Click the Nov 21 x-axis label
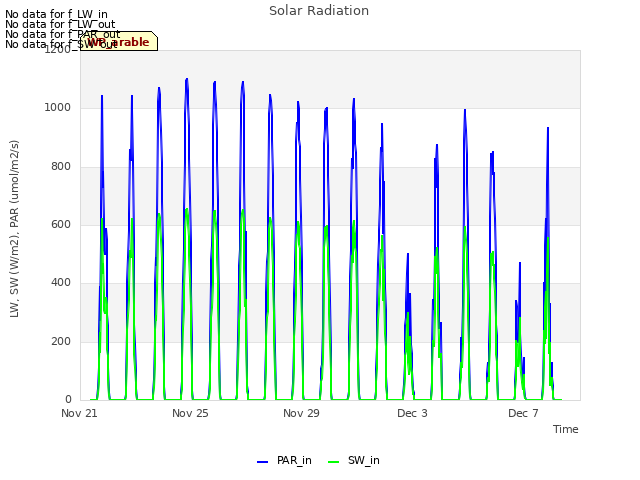Screen dimensions: 640x480 pos(79,413)
